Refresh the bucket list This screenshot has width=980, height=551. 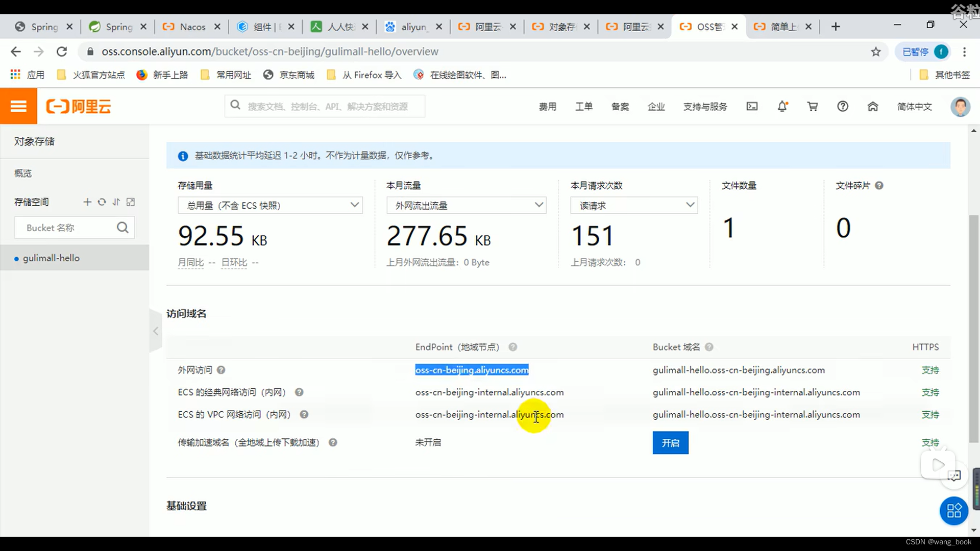pyautogui.click(x=102, y=202)
